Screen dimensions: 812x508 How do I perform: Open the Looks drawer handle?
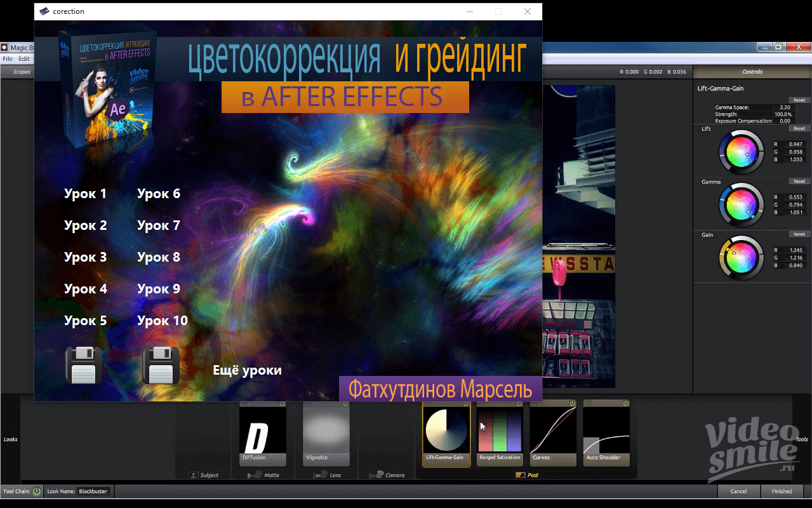coord(11,439)
